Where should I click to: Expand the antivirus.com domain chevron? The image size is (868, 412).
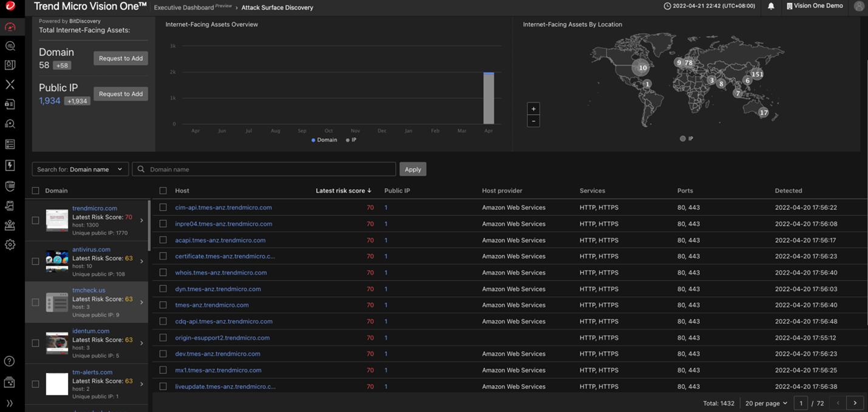141,262
